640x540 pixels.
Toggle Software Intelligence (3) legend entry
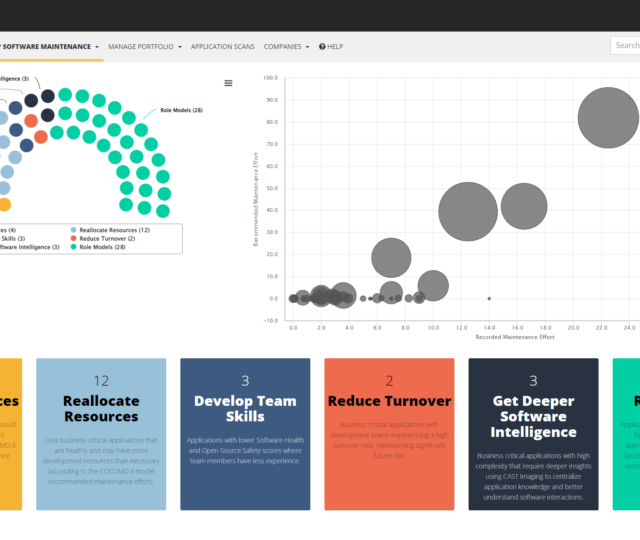point(29,247)
